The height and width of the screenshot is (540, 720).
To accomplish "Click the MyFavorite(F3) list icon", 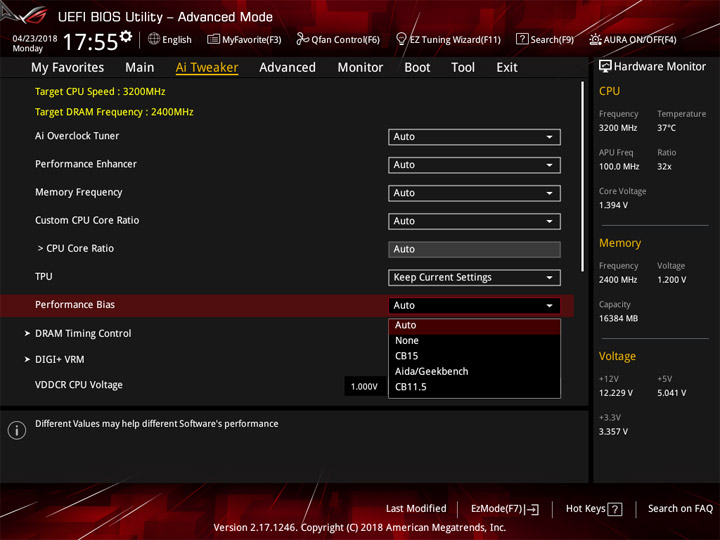I will tap(213, 39).
